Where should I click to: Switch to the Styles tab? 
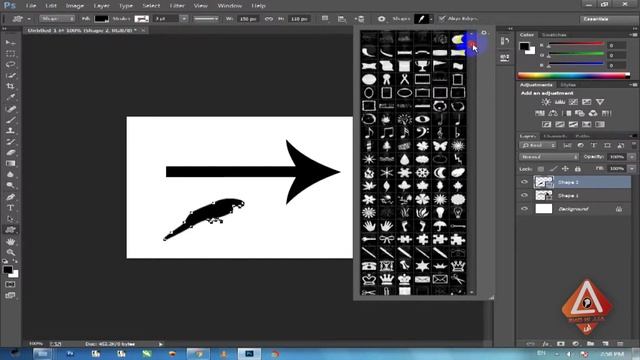click(568, 85)
